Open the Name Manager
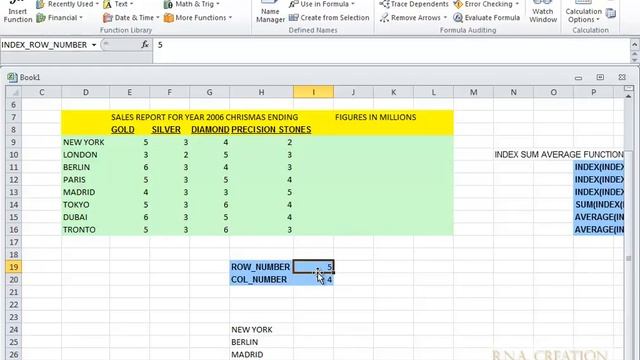 (270, 12)
